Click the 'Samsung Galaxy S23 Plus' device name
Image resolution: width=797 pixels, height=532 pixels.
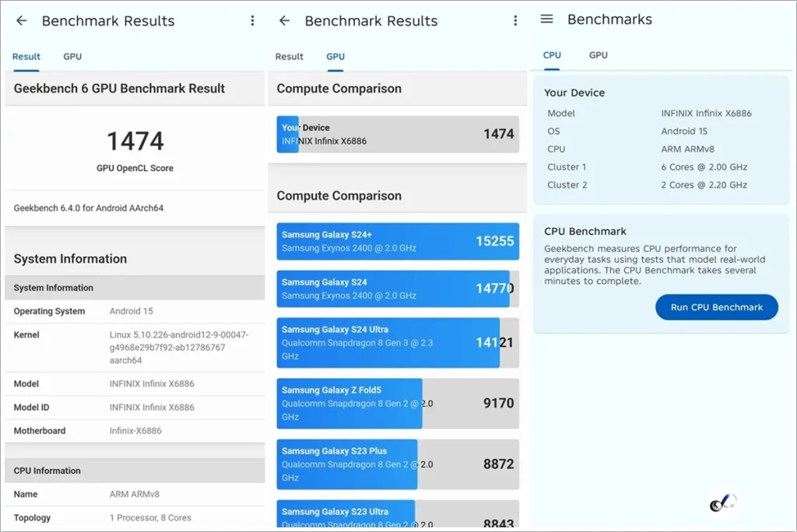click(335, 451)
